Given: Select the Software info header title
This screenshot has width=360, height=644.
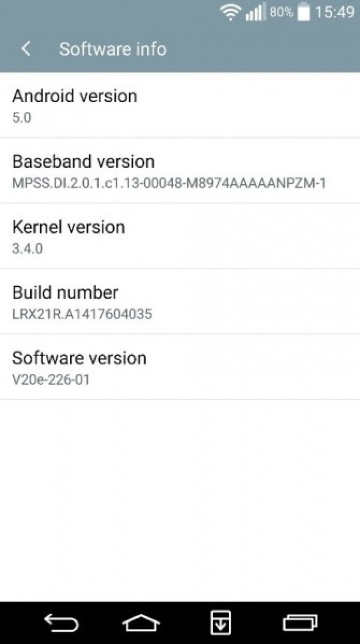Looking at the screenshot, I should (113, 49).
